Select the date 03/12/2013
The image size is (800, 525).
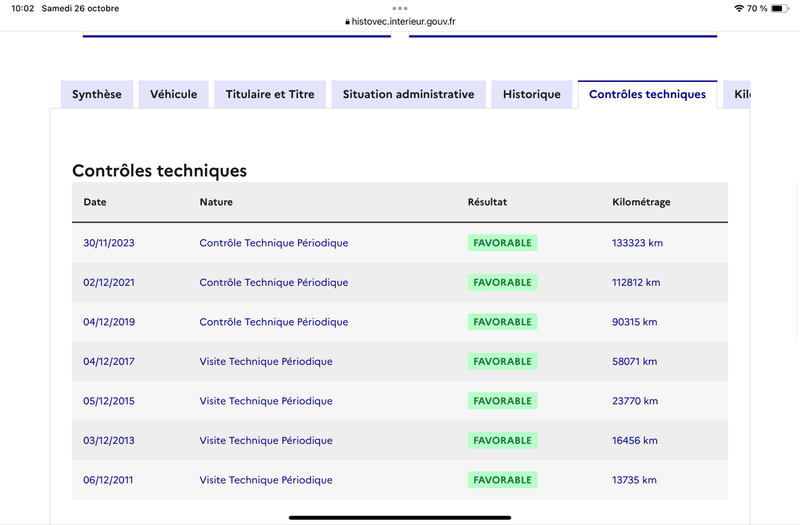(x=109, y=440)
